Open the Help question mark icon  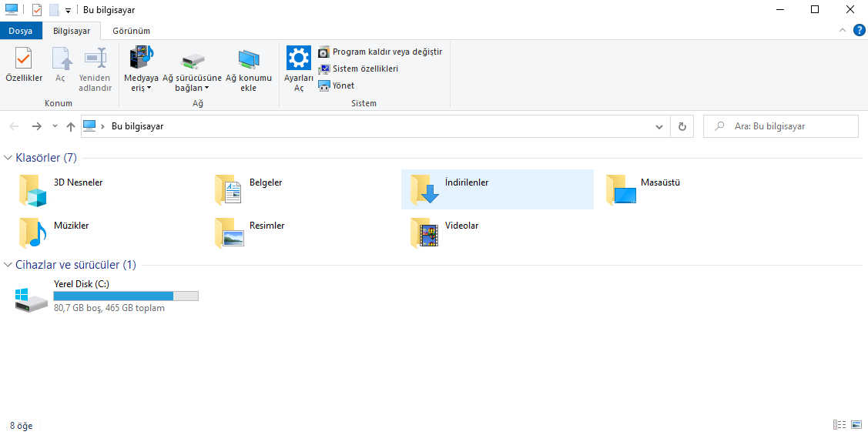860,31
